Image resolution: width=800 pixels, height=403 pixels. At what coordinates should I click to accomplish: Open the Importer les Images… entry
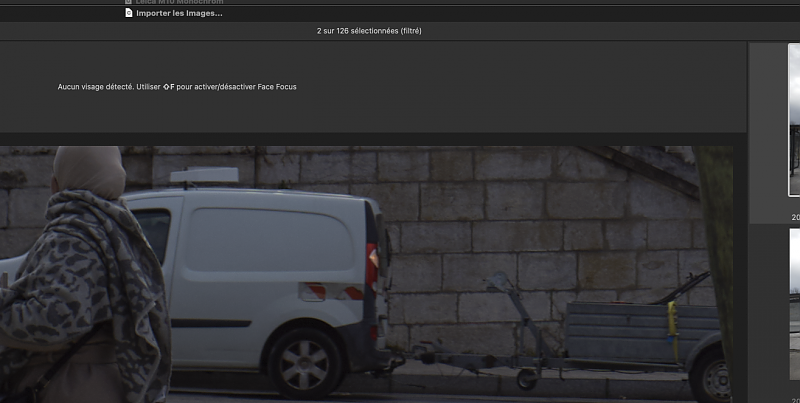tap(179, 13)
